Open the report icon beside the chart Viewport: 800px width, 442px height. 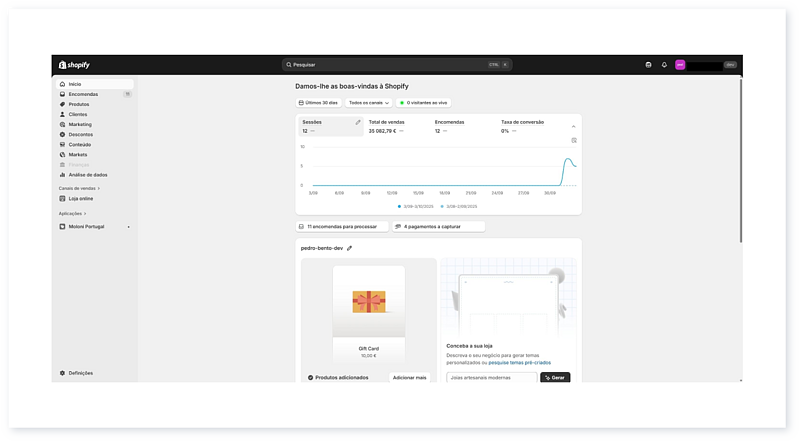[x=574, y=140]
